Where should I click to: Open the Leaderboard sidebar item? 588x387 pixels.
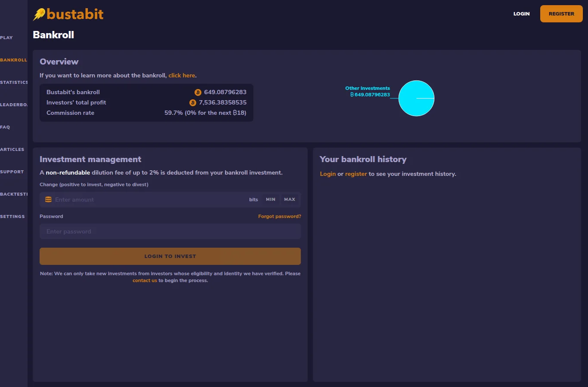pyautogui.click(x=14, y=105)
